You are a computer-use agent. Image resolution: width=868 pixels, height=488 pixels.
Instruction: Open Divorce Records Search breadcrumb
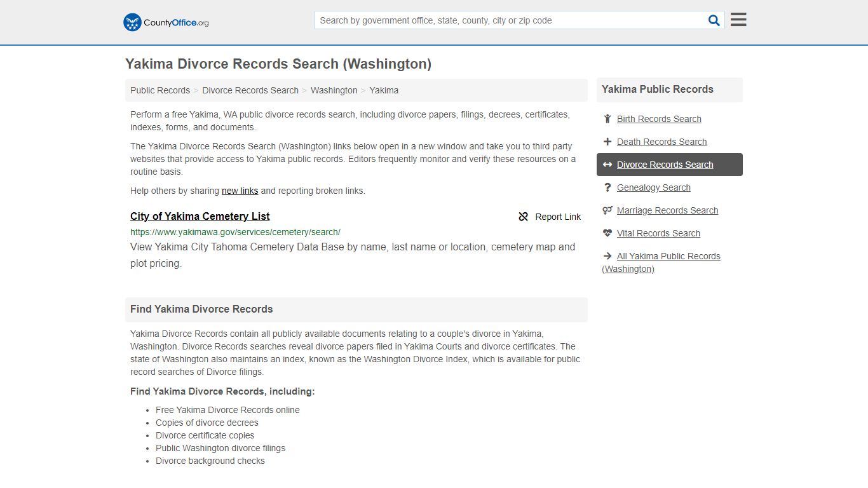[x=250, y=90]
